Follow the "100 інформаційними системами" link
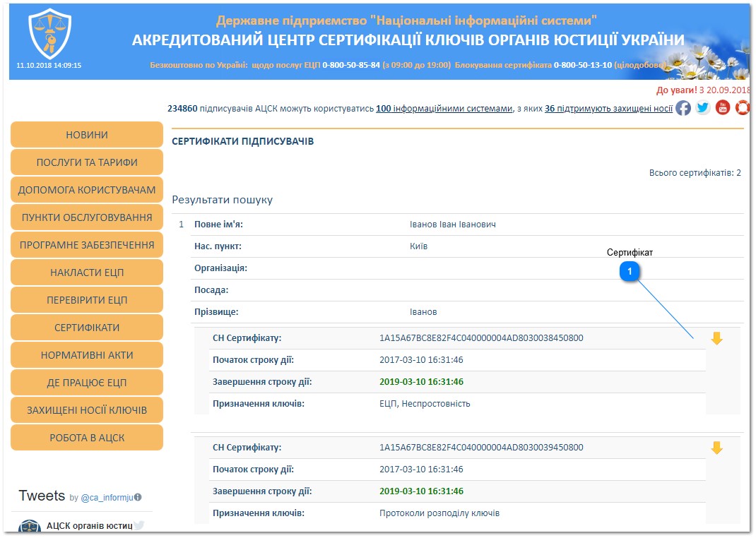 [x=444, y=109]
